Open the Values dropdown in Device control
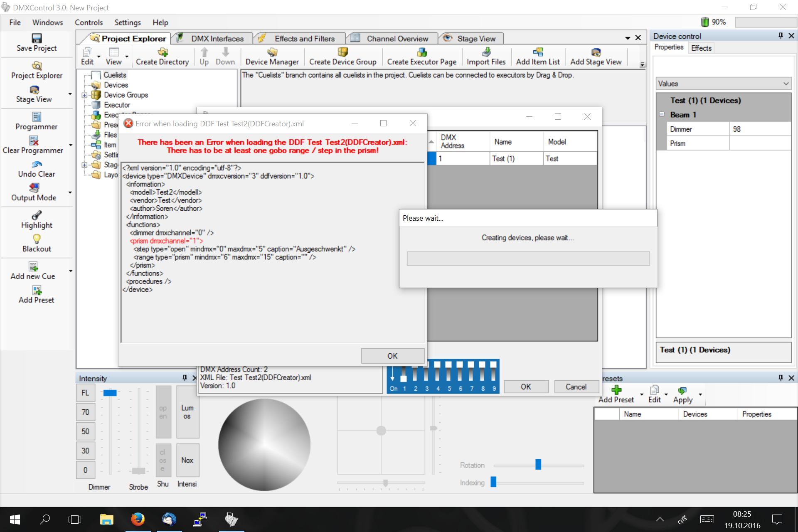This screenshot has width=798, height=532. 723,84
